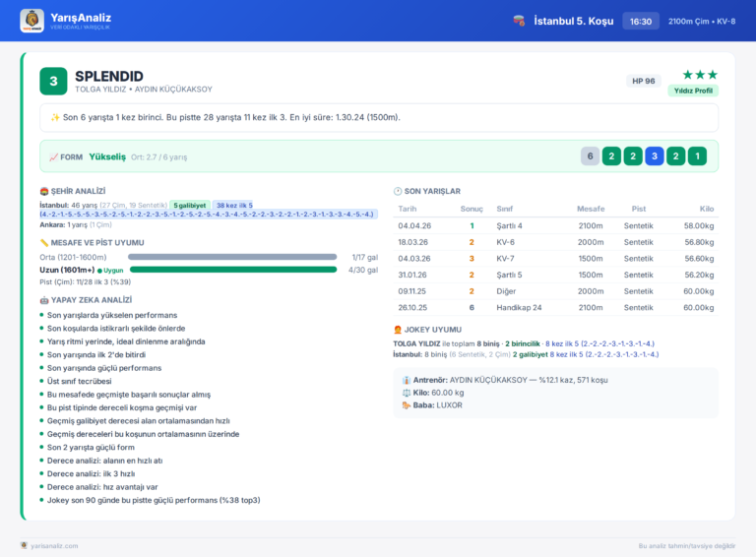Click the Tarih column header

[408, 209]
